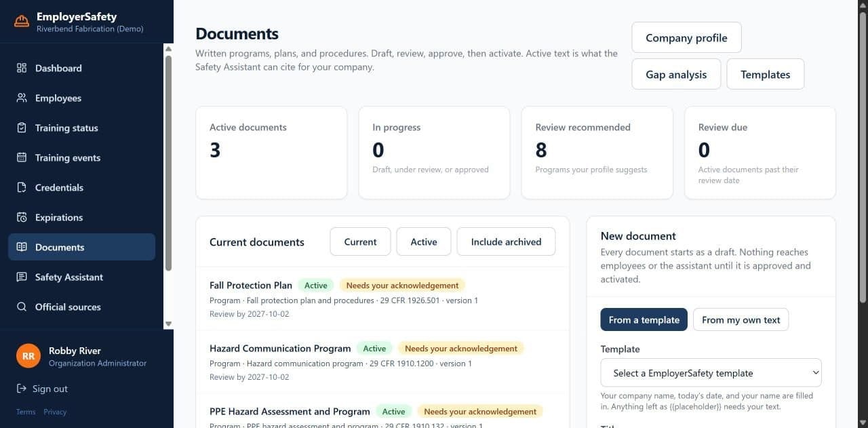Click the Dashboard grid icon
Image resolution: width=868 pixels, height=428 pixels.
22,68
